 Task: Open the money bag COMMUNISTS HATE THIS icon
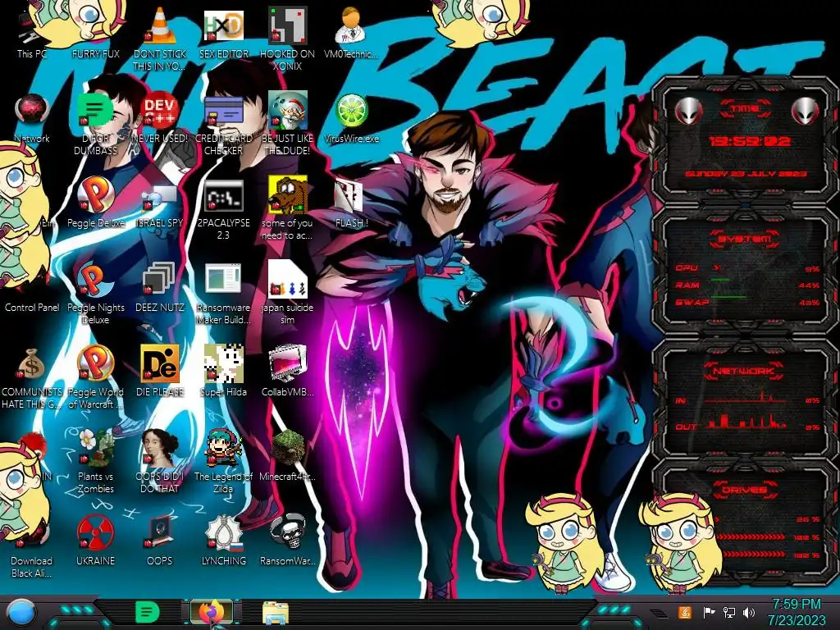click(31, 364)
